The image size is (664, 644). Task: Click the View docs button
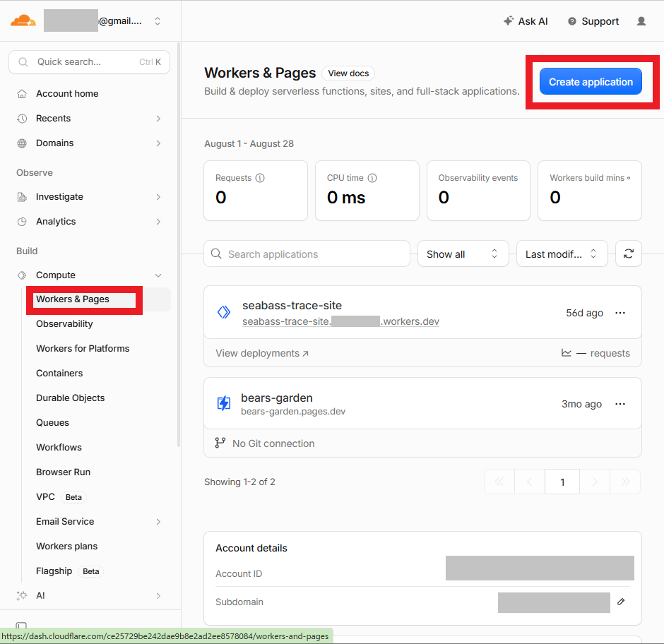[348, 73]
